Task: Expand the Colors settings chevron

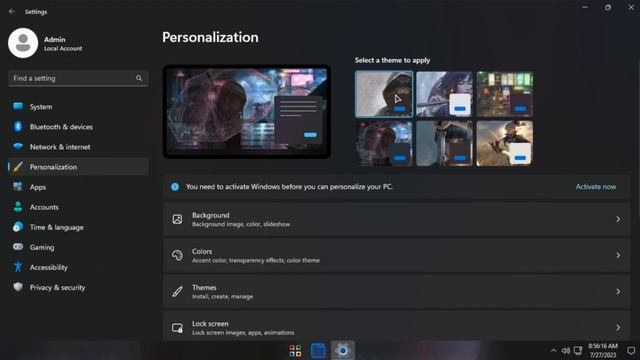Action: click(x=618, y=255)
